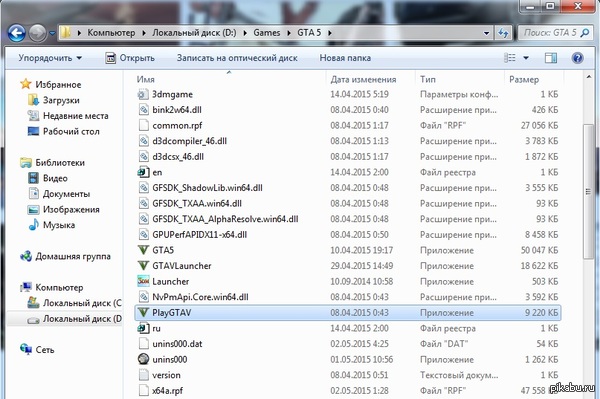Sort by the Имя column header
600x399 pixels.
[145, 80]
